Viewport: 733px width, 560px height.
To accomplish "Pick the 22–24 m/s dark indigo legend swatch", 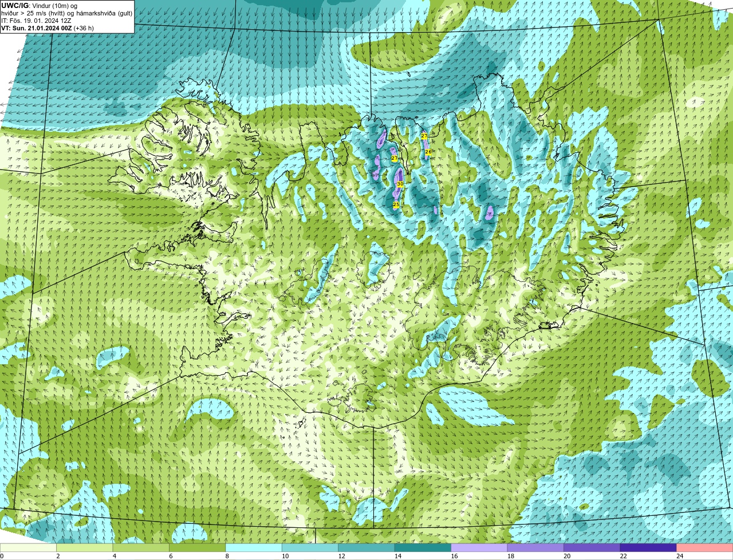I will click(x=648, y=548).
